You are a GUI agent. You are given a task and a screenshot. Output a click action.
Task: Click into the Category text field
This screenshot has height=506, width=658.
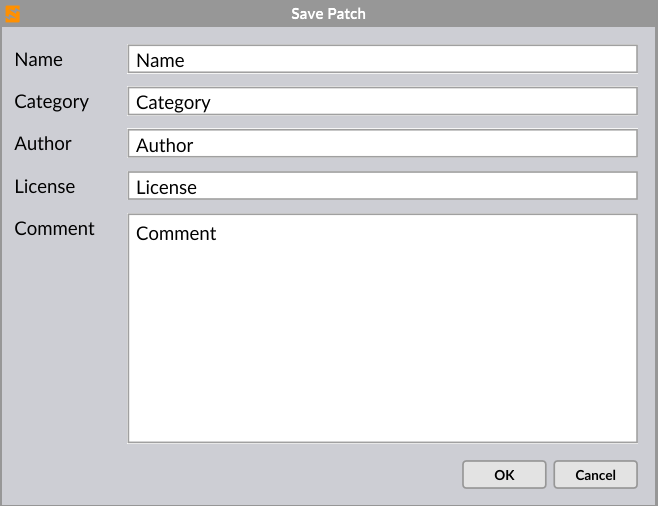[x=382, y=102]
